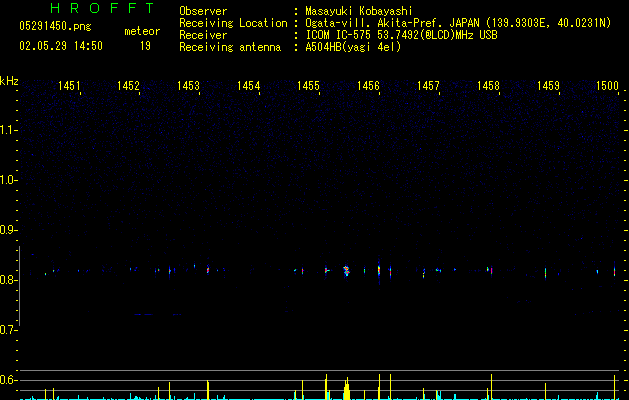Click the 1.0 kHz axis label
The image size is (629, 400).
(8, 180)
